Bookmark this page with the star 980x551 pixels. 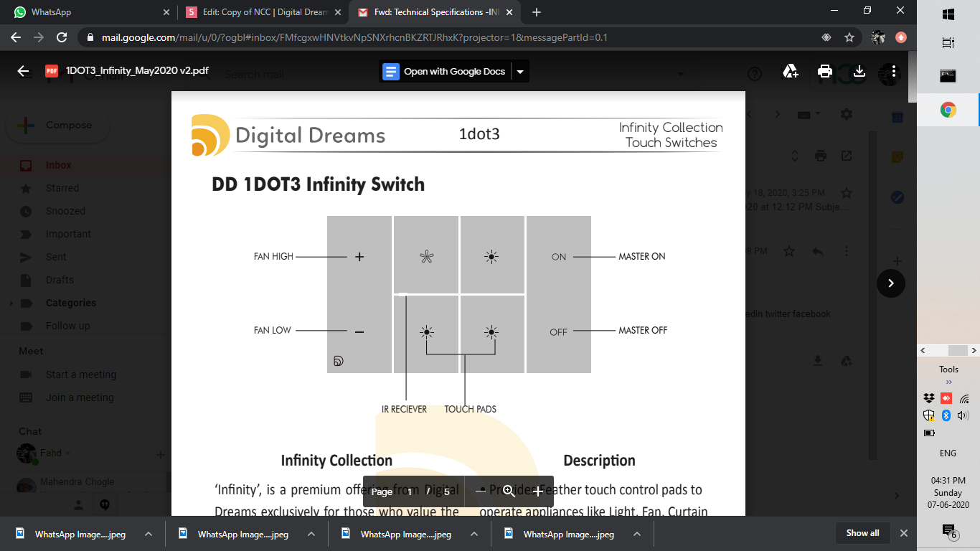[x=849, y=37]
